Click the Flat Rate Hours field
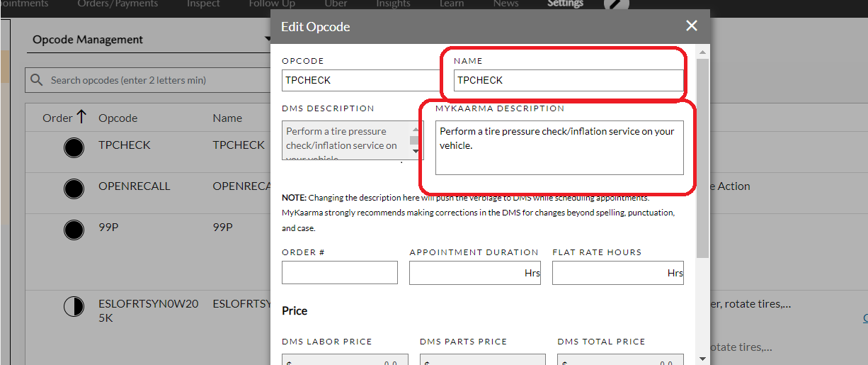Screen dimensions: 868x365 point(618,273)
